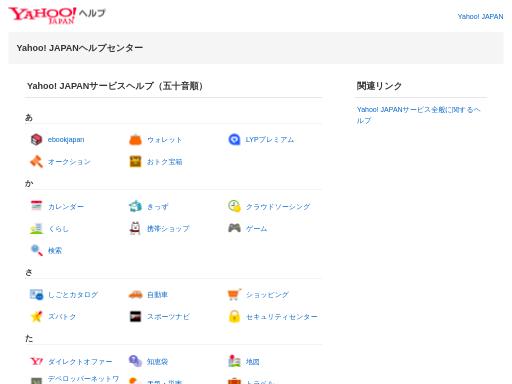This screenshot has width=512, height=384.
Task: Click the security center padlock icon
Action: click(234, 316)
